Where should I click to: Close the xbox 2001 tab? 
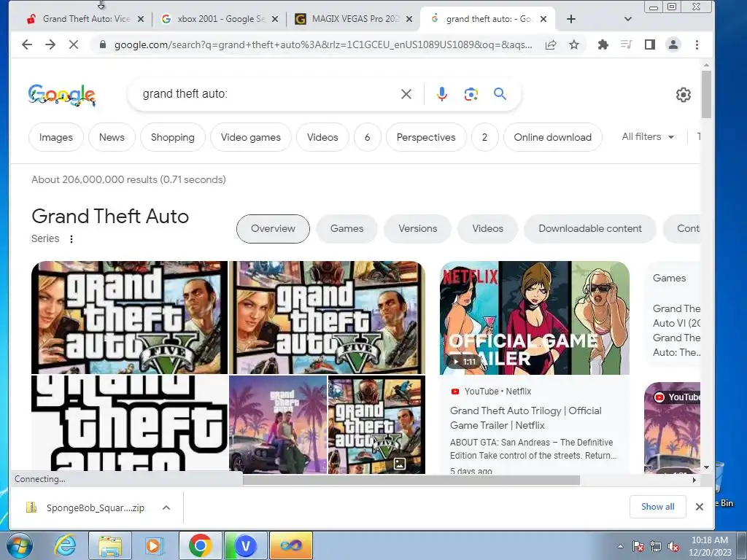(275, 19)
